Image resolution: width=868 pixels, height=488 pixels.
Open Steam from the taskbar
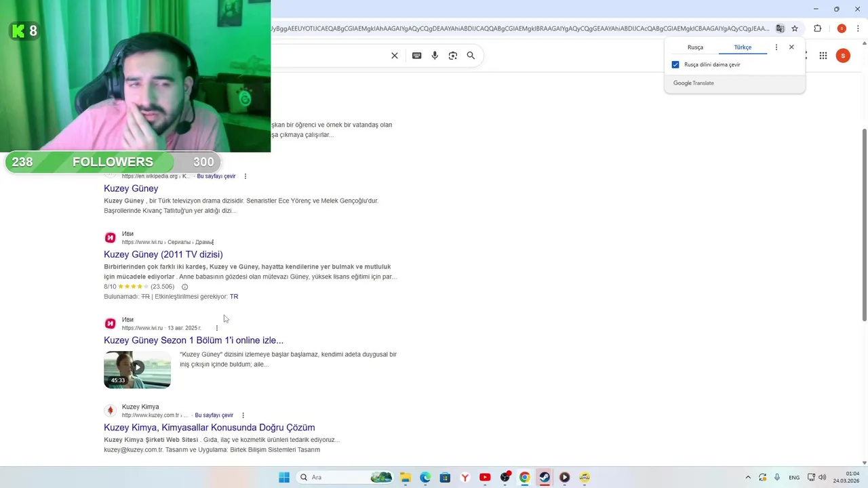click(545, 477)
